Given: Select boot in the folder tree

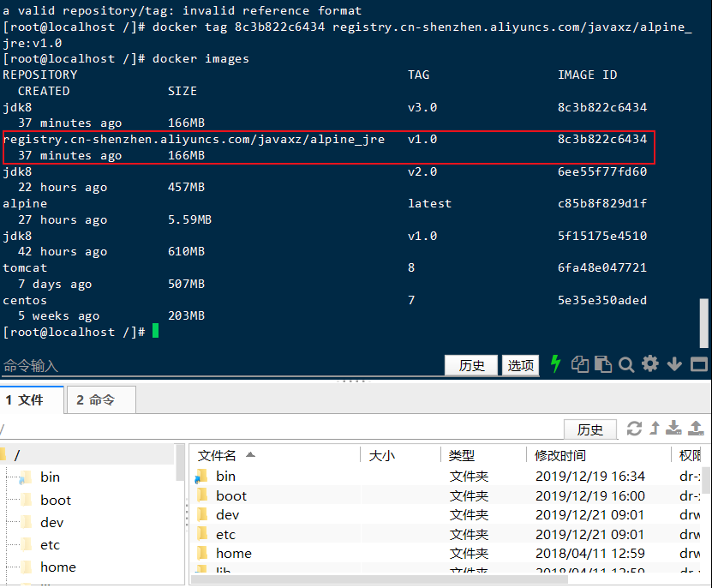Looking at the screenshot, I should (56, 500).
